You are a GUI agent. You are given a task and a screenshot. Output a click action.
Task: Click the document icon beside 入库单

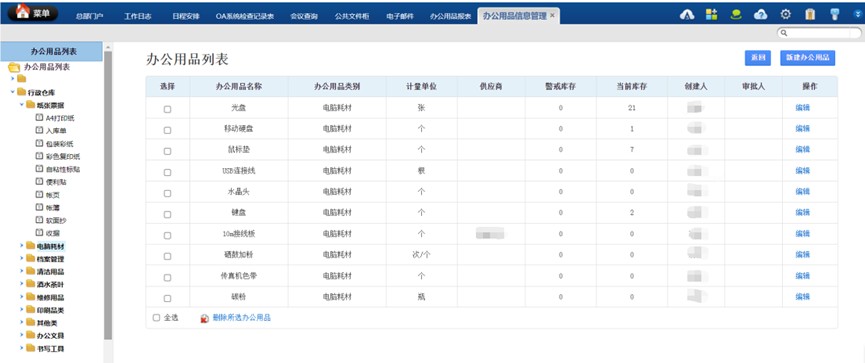coord(39,130)
